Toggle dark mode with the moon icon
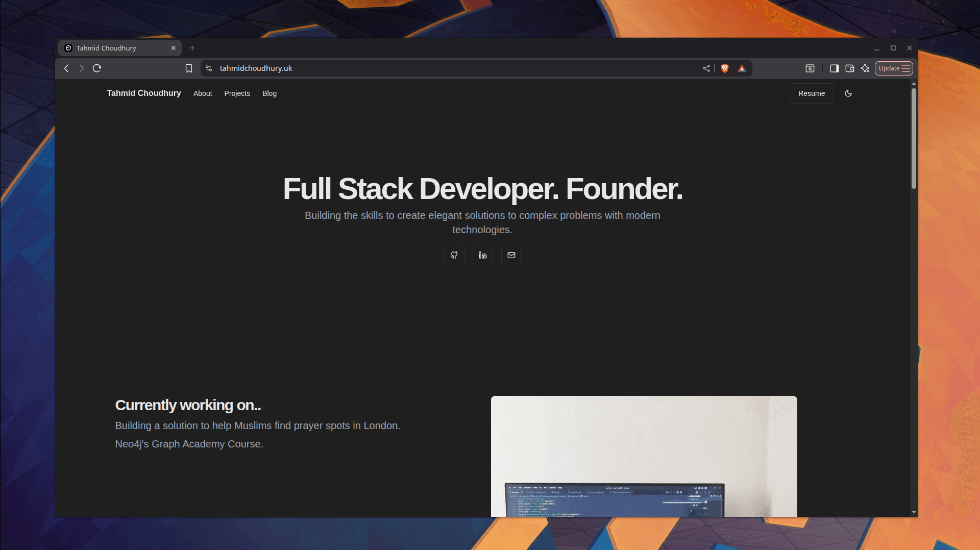980x550 pixels. click(x=848, y=93)
